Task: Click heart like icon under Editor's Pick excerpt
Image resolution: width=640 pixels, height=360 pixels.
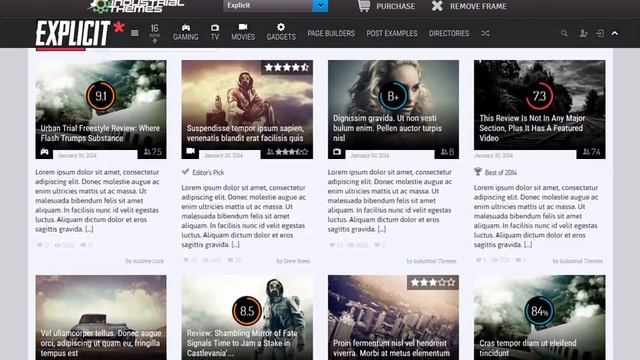Action: click(x=186, y=260)
